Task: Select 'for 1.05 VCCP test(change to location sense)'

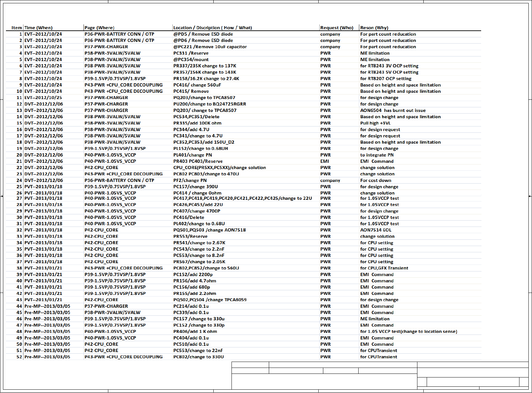Action: click(x=409, y=332)
